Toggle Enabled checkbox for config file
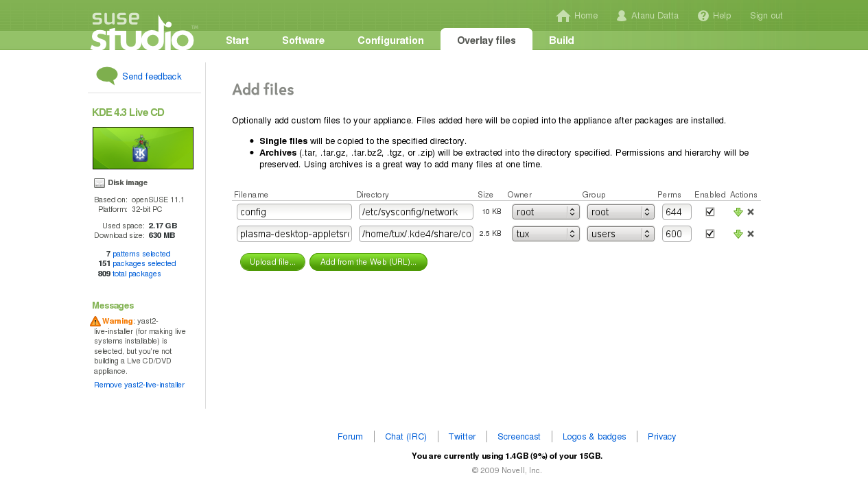Screen dimensions: 868x480 click(710, 212)
